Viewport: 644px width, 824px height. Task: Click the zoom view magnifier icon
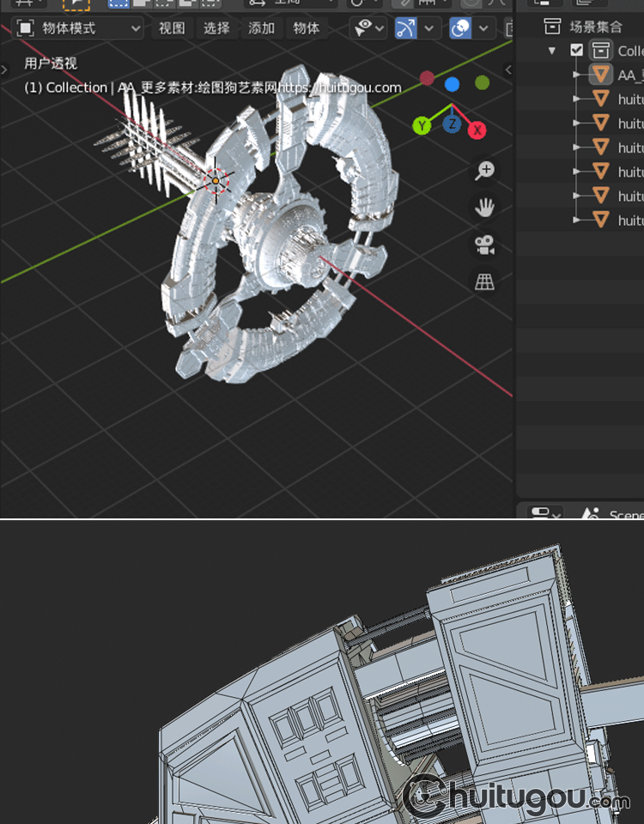click(485, 170)
